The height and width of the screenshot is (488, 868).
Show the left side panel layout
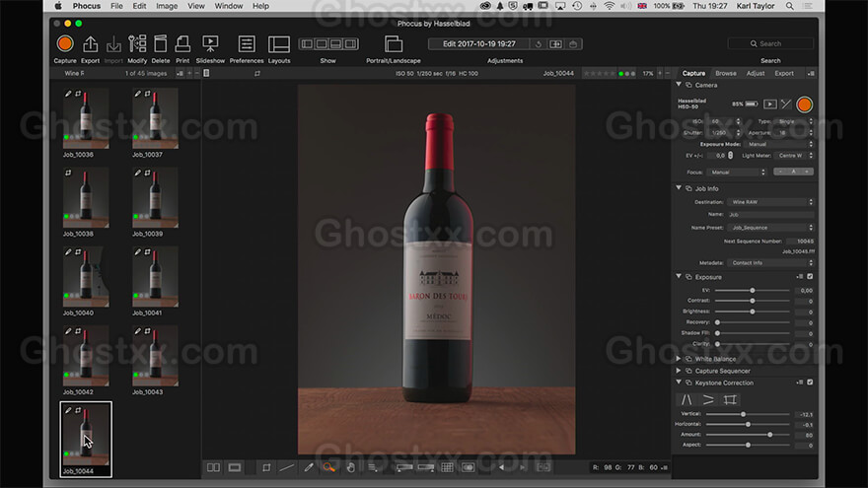[307, 43]
